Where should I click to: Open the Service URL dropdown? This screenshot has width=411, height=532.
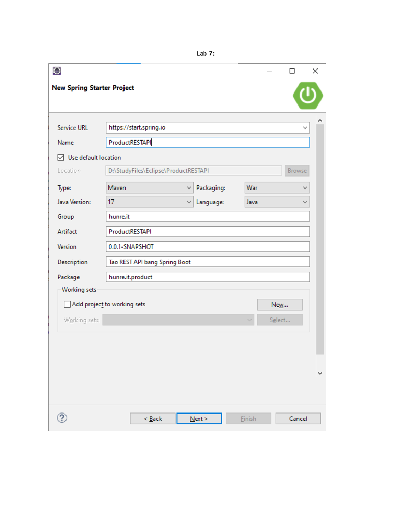coord(304,128)
